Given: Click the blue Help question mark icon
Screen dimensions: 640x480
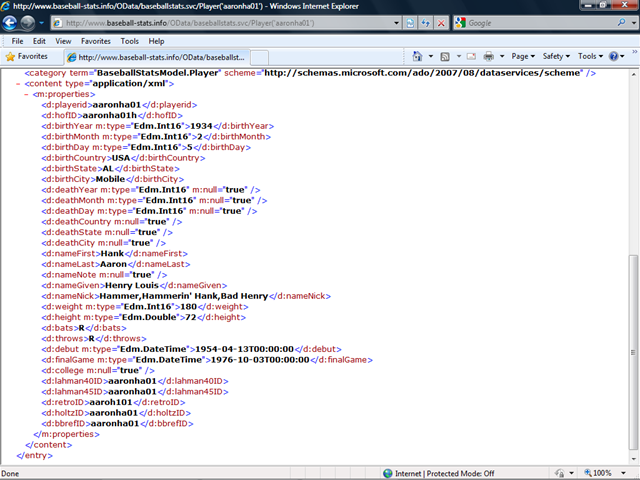Looking at the screenshot, I should click(613, 56).
